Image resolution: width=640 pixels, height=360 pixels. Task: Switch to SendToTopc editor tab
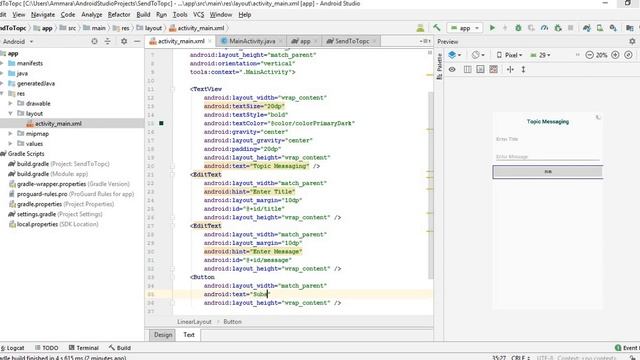click(x=351, y=41)
